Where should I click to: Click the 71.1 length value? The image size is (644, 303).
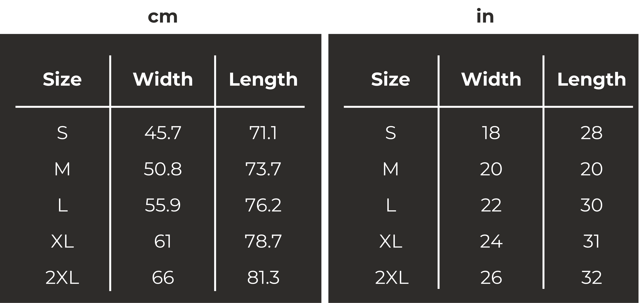pyautogui.click(x=263, y=133)
